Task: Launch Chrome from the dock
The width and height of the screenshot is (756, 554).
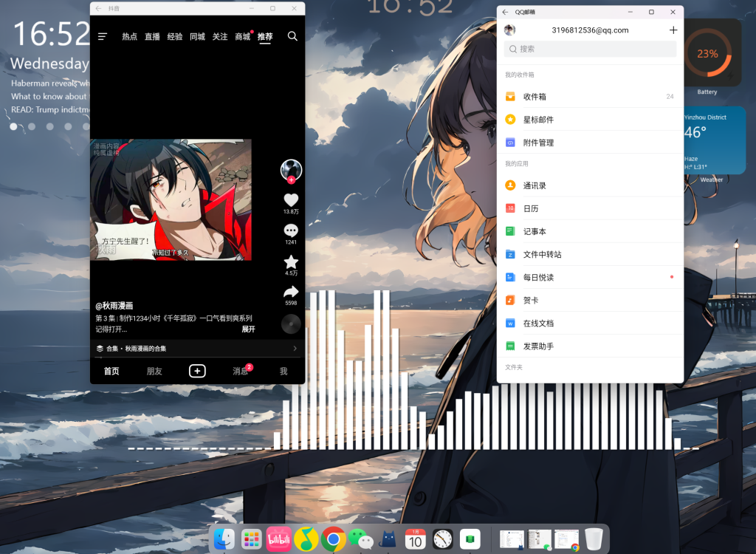Action: click(333, 539)
